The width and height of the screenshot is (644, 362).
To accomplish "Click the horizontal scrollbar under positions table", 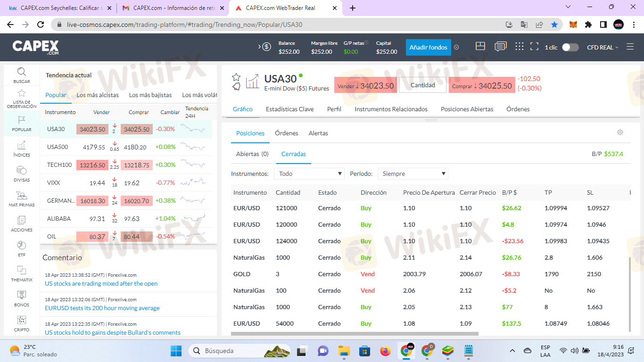I will coord(355,334).
